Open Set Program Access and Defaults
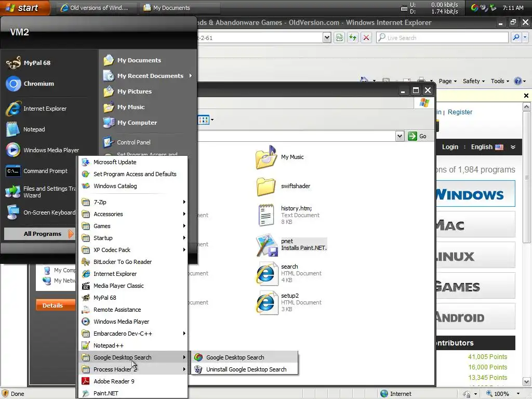Screen dimensions: 532x399 pyautogui.click(x=133, y=174)
